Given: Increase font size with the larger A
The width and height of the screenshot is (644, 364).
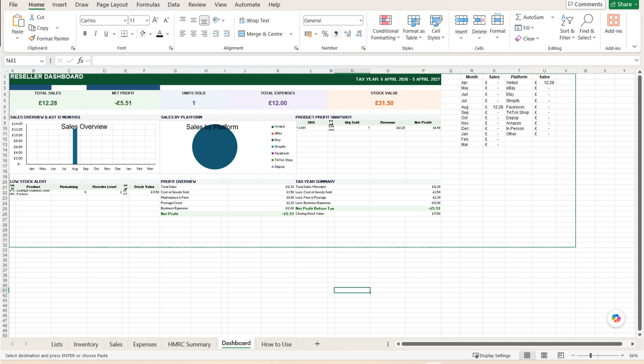Looking at the screenshot, I should pyautogui.click(x=155, y=20).
